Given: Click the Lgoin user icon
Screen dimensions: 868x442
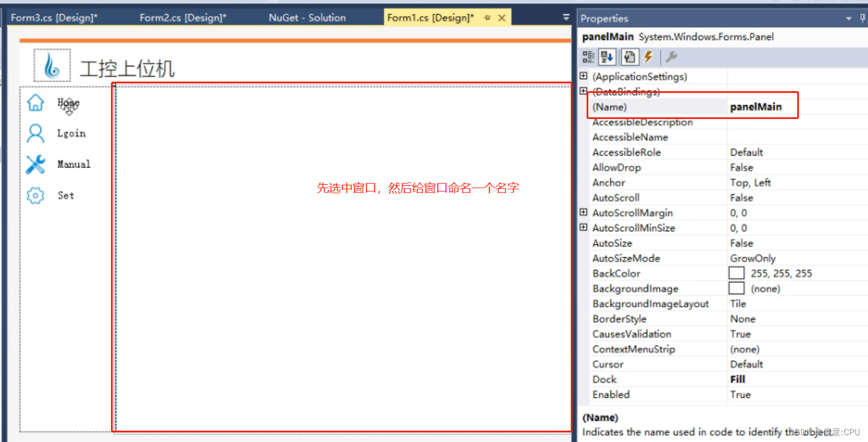Looking at the screenshot, I should 36,134.
